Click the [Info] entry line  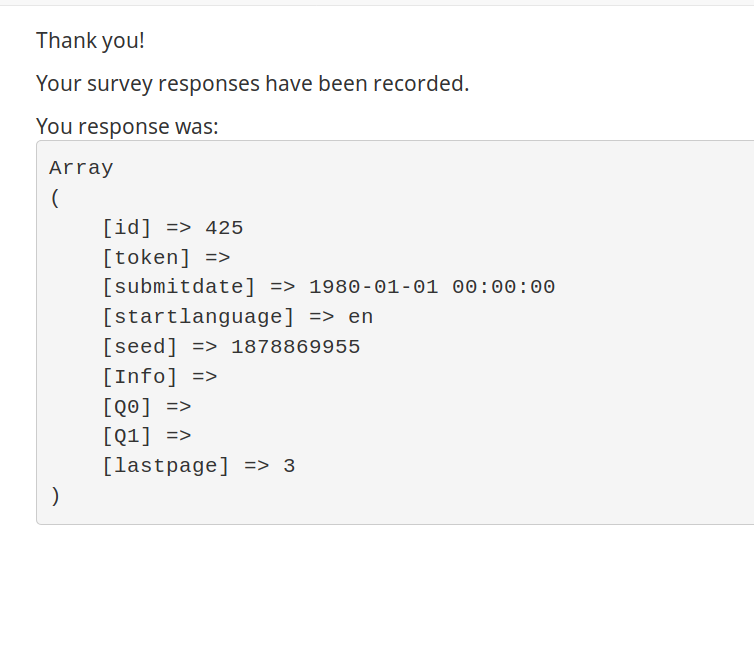point(160,377)
